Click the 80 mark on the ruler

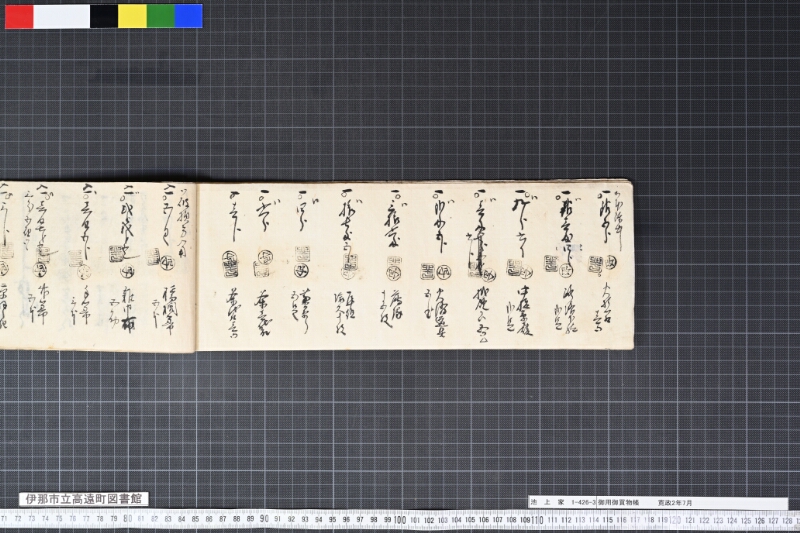127,519
